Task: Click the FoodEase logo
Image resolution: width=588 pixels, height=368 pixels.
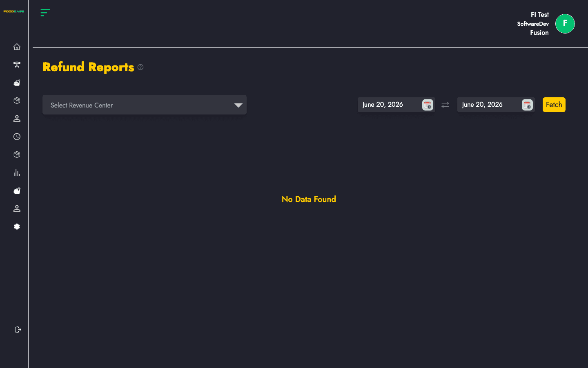Action: [x=14, y=11]
